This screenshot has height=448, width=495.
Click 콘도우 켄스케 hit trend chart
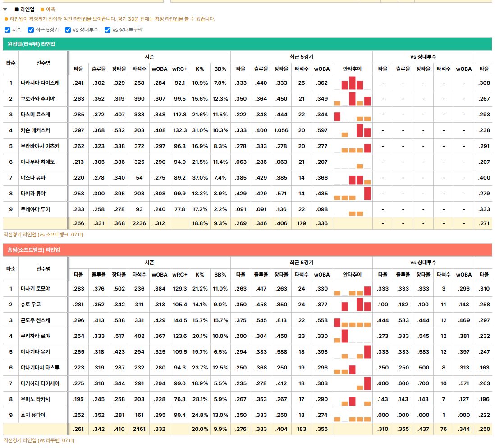pyautogui.click(x=352, y=320)
